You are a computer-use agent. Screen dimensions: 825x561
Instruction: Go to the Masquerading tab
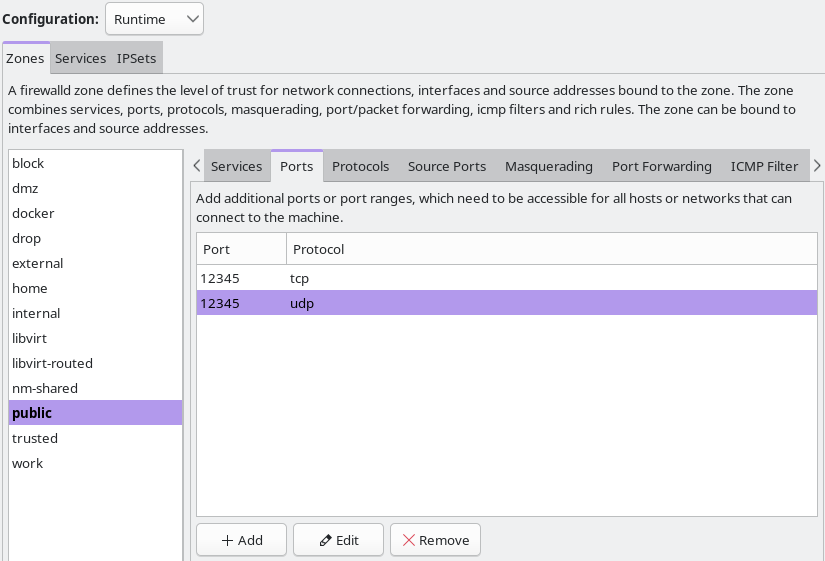click(549, 166)
